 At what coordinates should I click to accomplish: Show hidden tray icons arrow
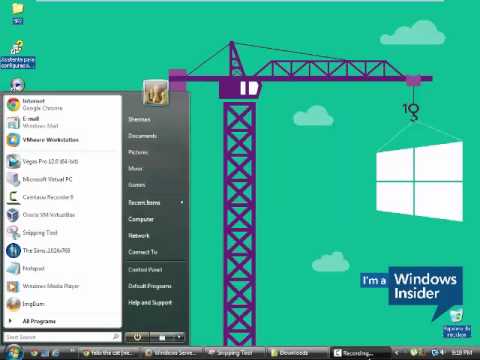[x=397, y=352]
